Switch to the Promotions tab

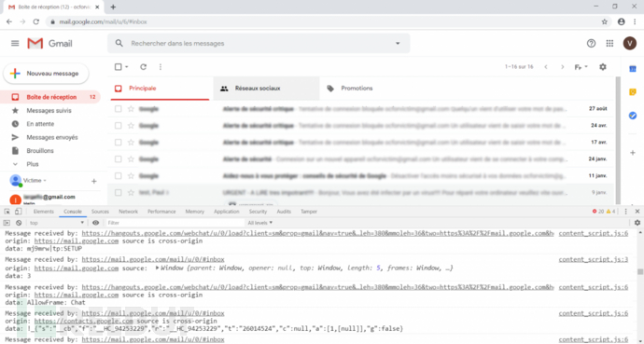point(357,89)
